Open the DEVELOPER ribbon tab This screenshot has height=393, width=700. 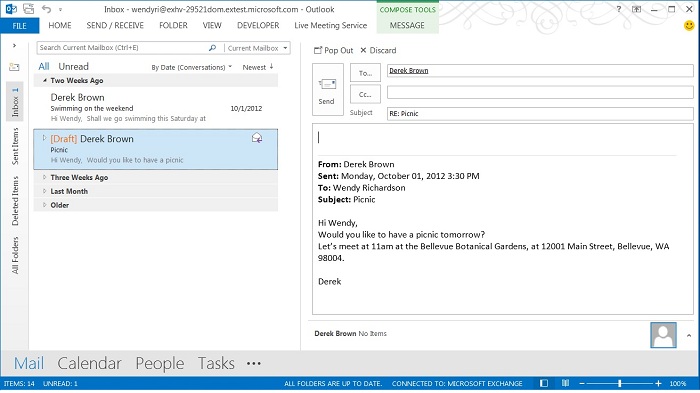(x=258, y=25)
